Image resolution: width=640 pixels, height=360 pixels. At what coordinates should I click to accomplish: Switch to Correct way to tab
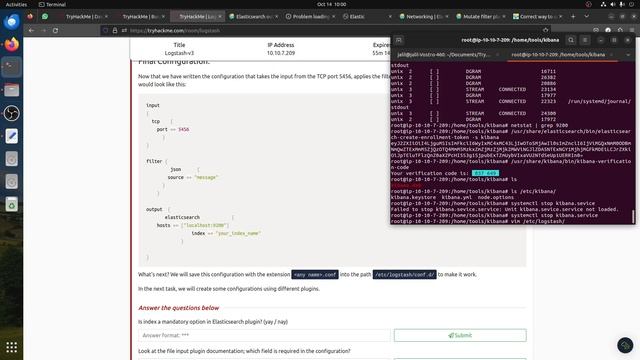coord(538,16)
